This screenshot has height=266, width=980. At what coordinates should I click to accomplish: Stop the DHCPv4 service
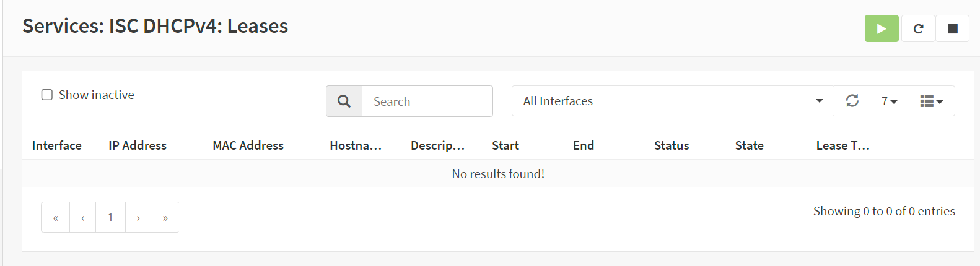click(952, 28)
